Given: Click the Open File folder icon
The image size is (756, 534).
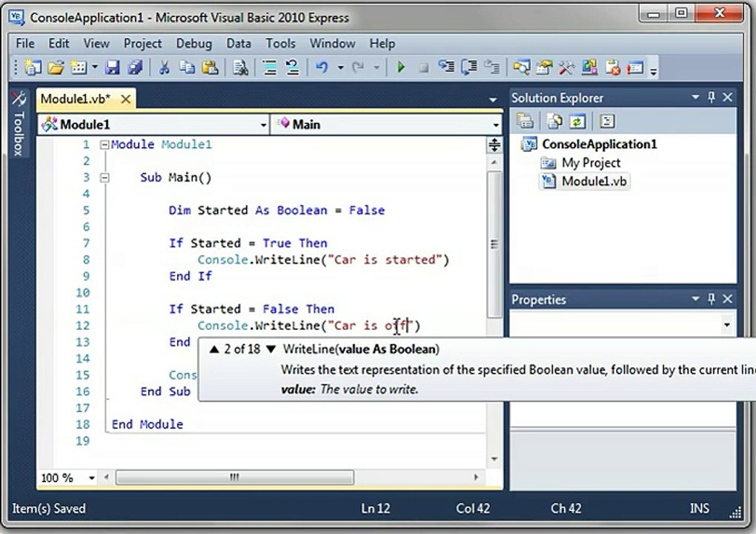Looking at the screenshot, I should [x=56, y=67].
